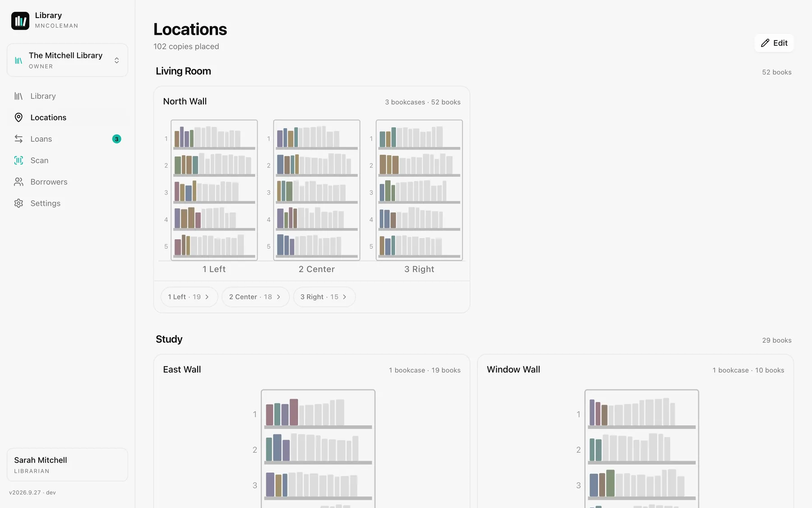Click the chevron on 3 Right chip
This screenshot has height=508, width=812.
click(345, 297)
